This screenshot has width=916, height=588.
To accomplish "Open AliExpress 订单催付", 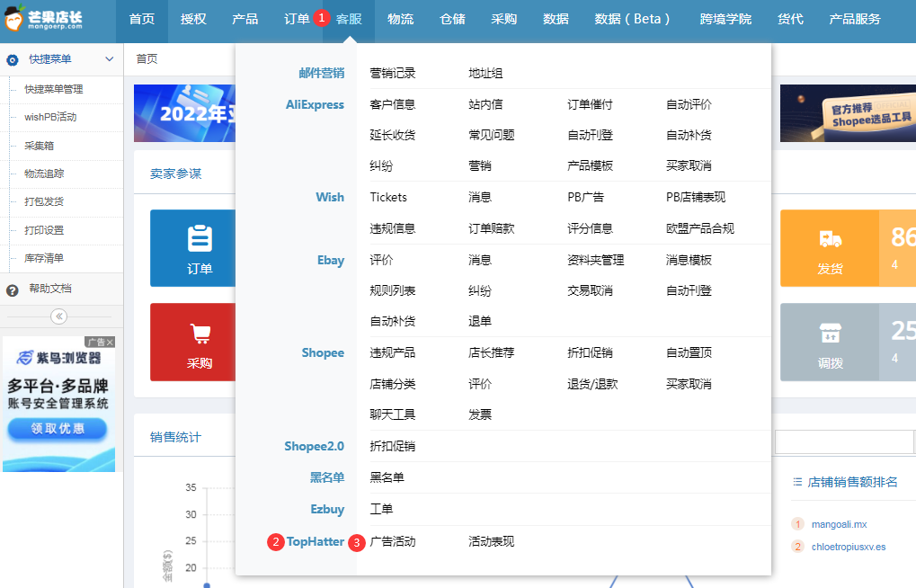I will [x=590, y=104].
